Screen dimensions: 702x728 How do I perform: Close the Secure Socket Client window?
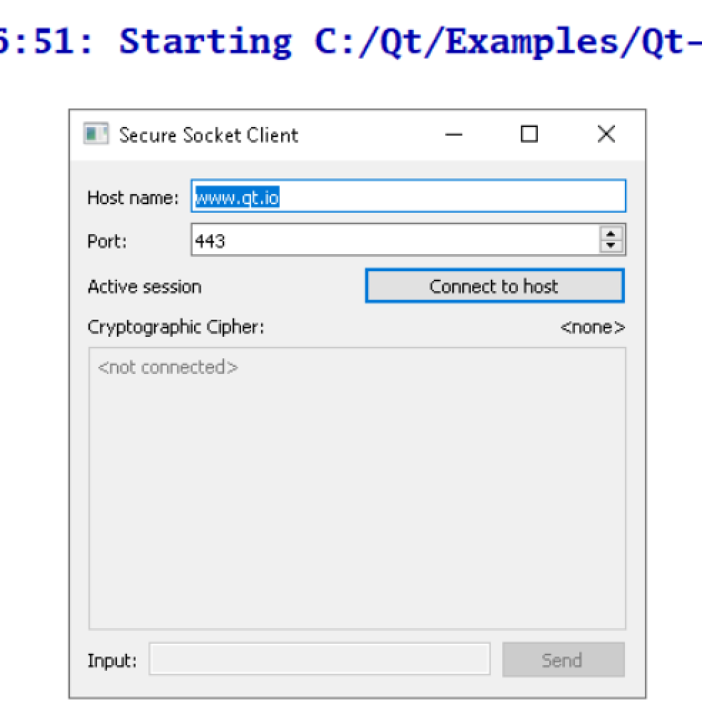point(606,134)
